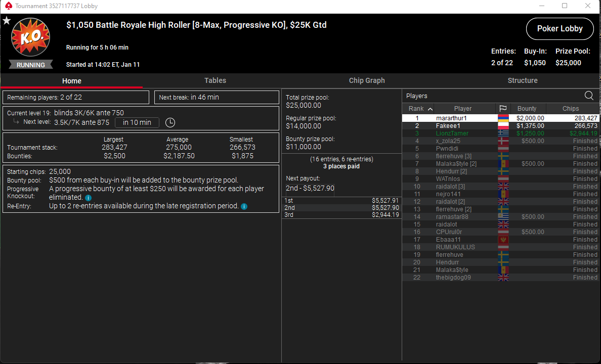601x364 pixels.
Task: Open the Structure tab
Action: [x=523, y=80]
